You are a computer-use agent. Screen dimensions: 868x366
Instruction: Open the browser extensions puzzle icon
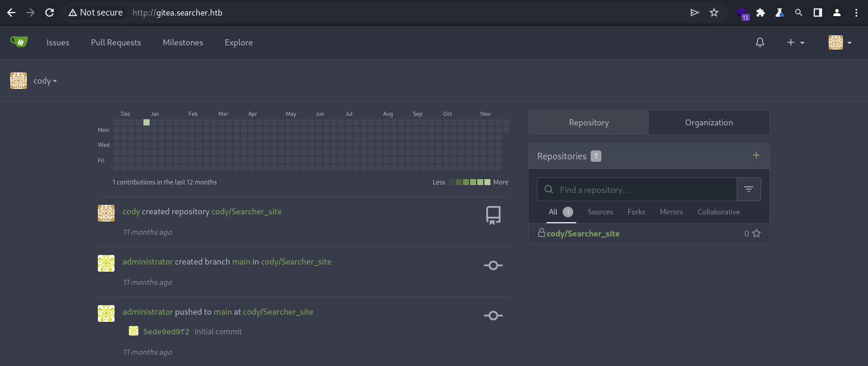click(760, 13)
